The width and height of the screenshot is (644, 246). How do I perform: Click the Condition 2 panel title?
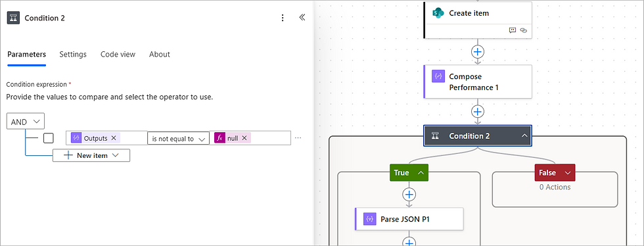coord(45,18)
